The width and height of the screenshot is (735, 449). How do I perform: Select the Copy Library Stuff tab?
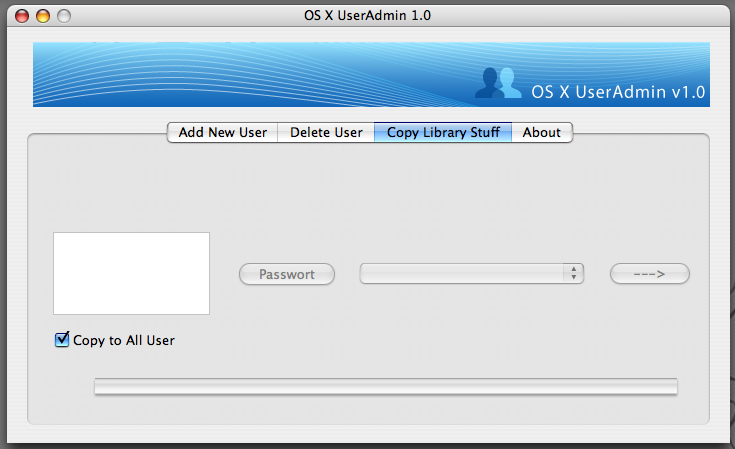(443, 132)
